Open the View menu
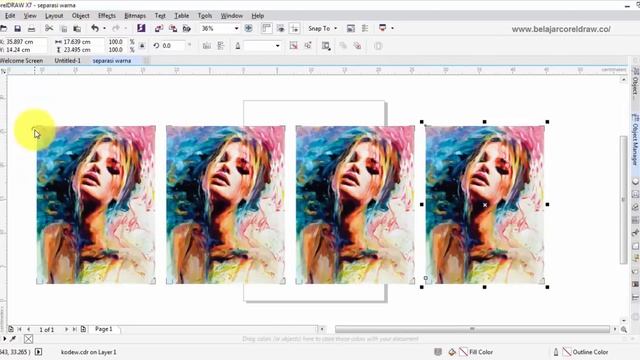640x360 pixels. [30, 16]
